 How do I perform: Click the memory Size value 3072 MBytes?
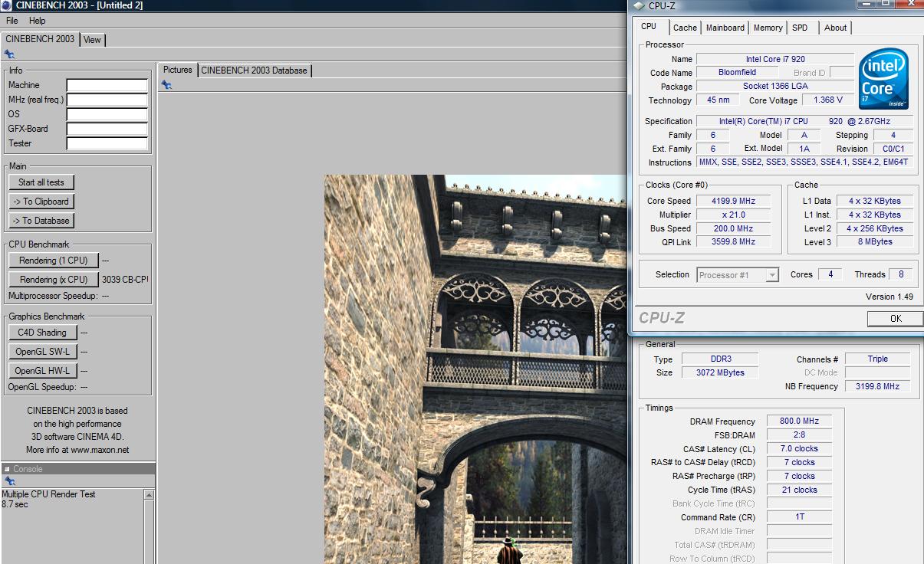(x=719, y=372)
